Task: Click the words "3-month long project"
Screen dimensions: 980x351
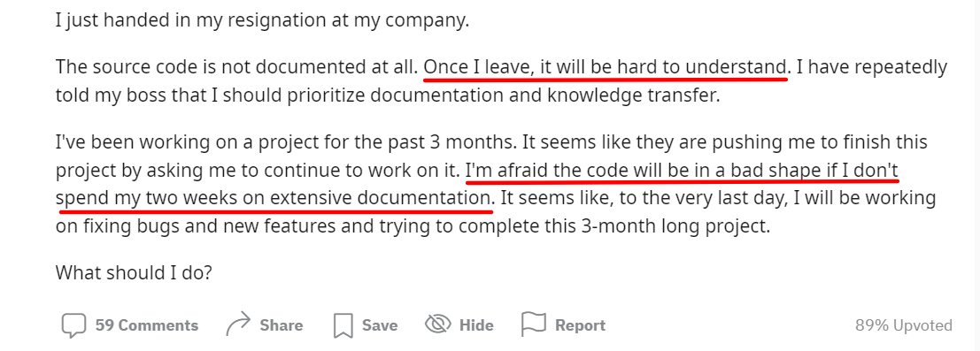Action: (x=682, y=225)
